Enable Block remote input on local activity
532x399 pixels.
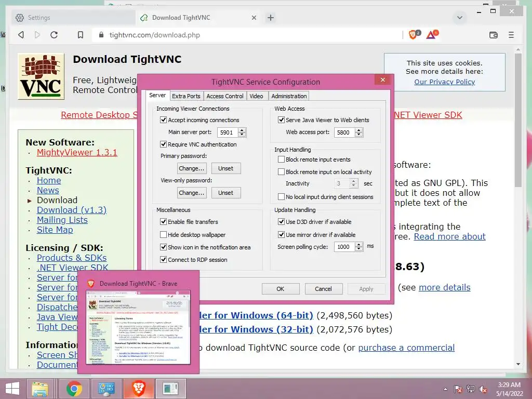281,172
